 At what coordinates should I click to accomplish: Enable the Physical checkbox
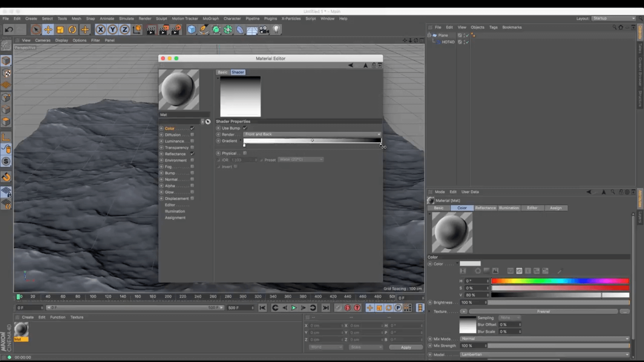click(245, 153)
